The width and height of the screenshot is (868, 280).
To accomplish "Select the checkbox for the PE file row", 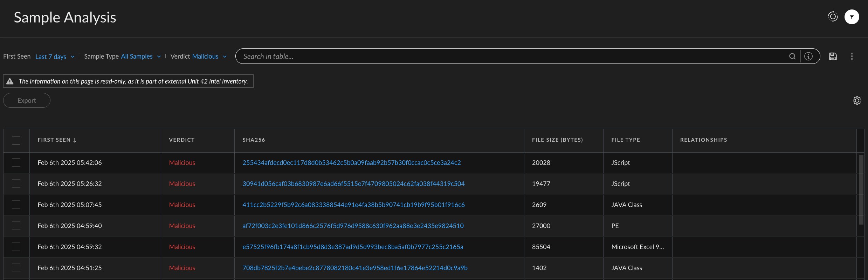I will tap(16, 226).
